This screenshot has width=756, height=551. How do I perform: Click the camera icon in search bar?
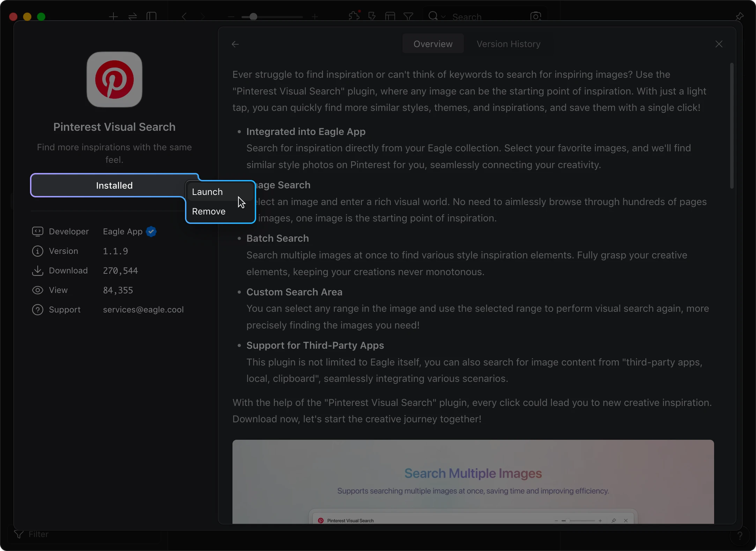(x=535, y=16)
